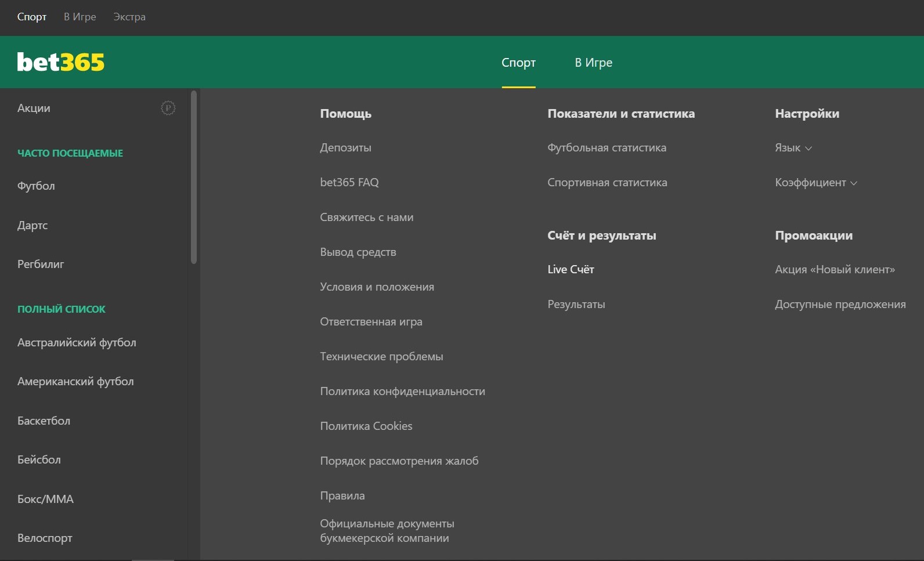Click the Настройки heading
924x561 pixels.
coord(807,114)
